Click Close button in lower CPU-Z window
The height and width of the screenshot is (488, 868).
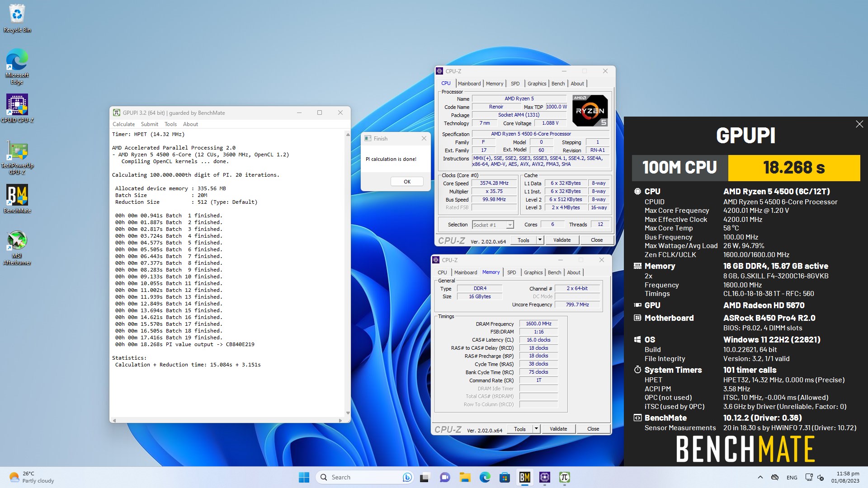(593, 429)
